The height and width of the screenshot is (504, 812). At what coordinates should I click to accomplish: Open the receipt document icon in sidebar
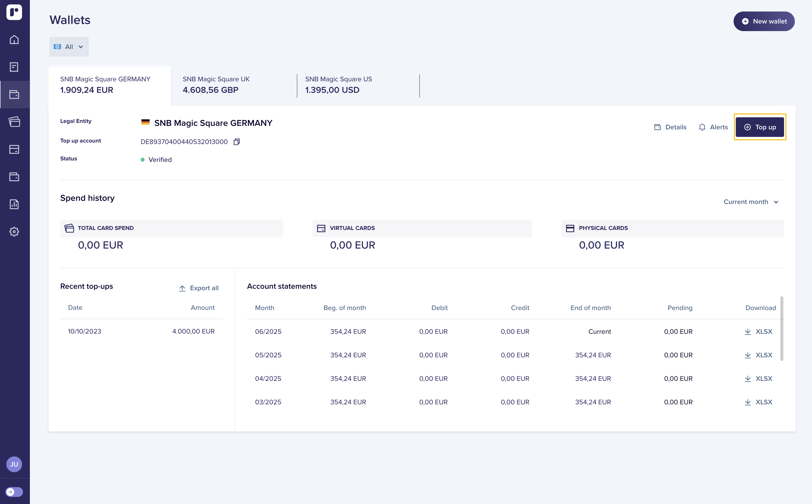(x=14, y=67)
